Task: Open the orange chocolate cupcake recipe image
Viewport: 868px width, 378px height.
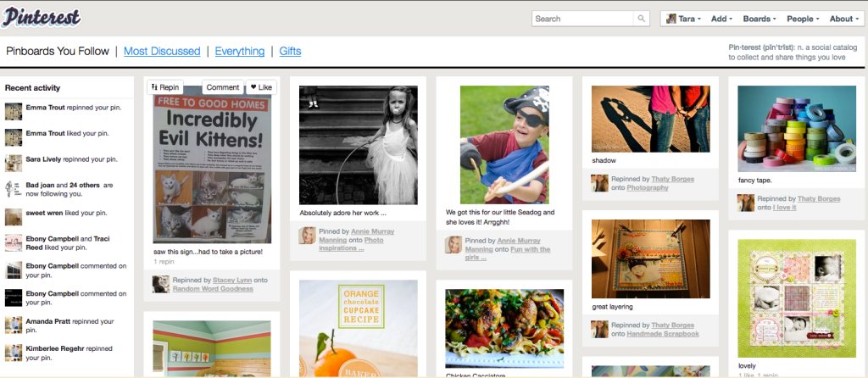Action: tap(359, 329)
